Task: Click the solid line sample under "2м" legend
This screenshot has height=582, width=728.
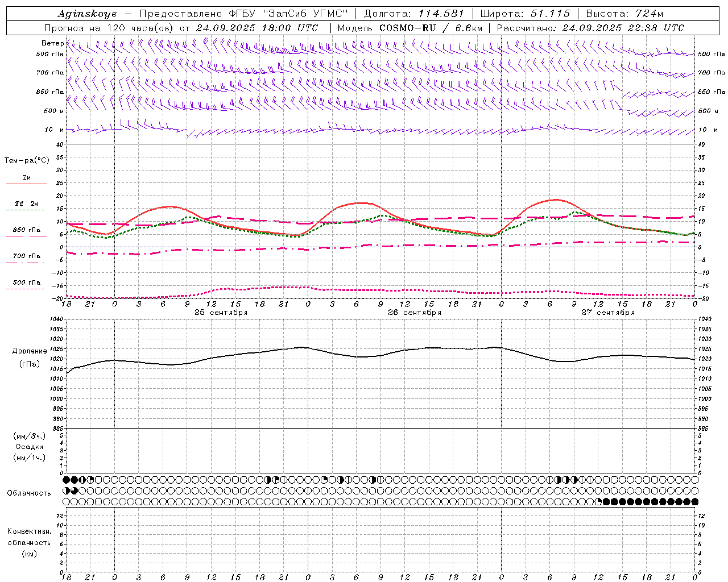Action: (x=26, y=184)
